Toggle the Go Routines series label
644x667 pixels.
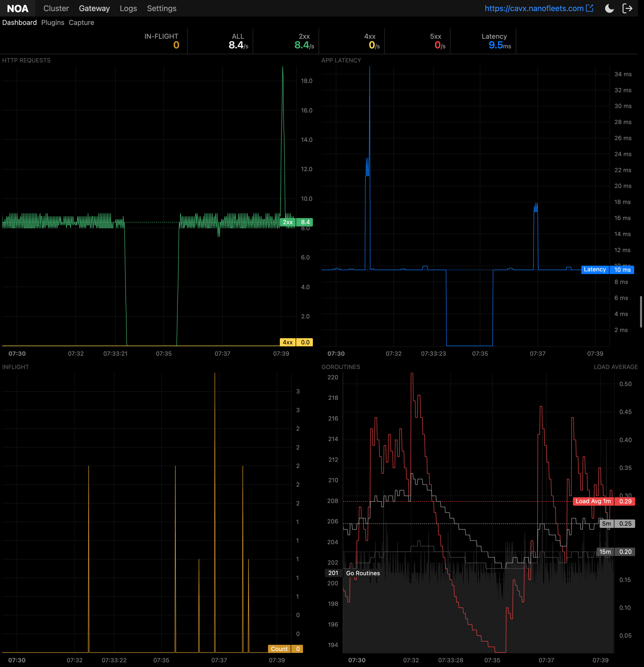pos(362,573)
